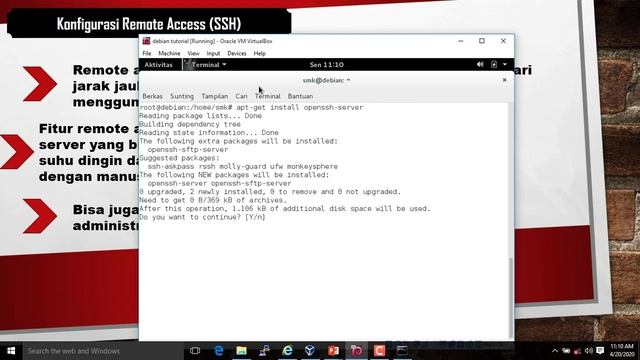This screenshot has height=360, width=640.
Task: Open the Sunting terminal menu
Action: (x=182, y=96)
